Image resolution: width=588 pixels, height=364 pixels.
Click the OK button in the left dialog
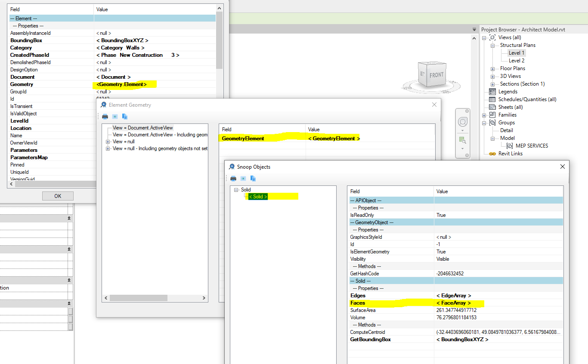pos(57,196)
